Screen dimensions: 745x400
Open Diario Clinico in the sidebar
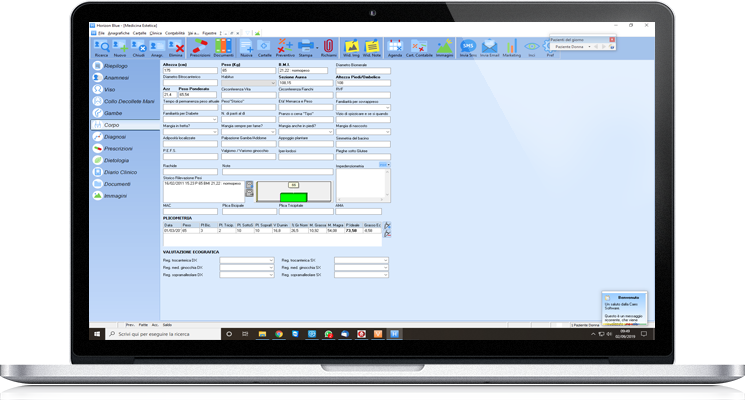click(124, 172)
